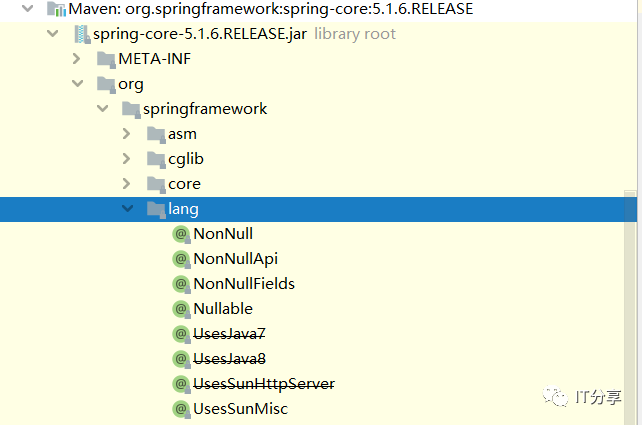Select the cglib package label
The image size is (642, 425).
[186, 159]
